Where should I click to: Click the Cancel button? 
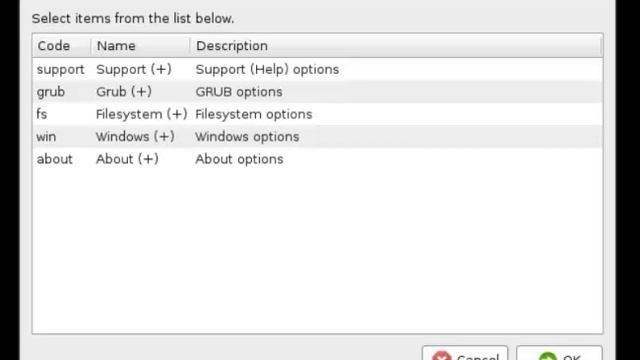465,353
